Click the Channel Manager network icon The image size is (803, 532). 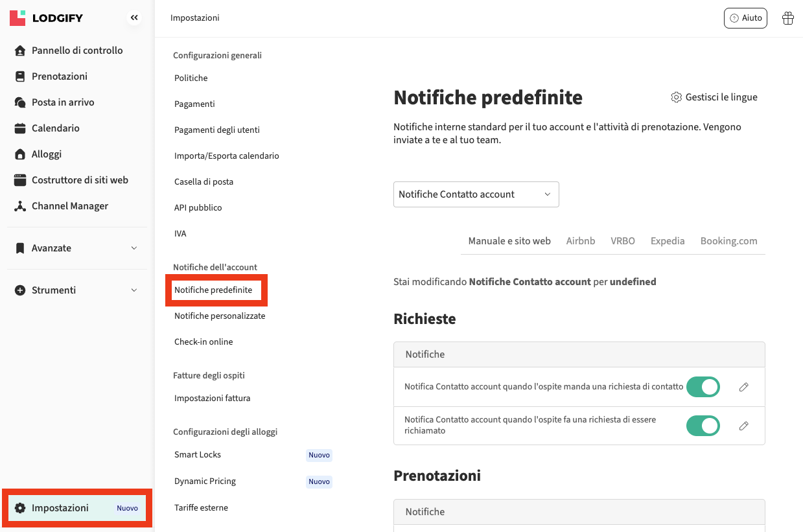pos(20,206)
